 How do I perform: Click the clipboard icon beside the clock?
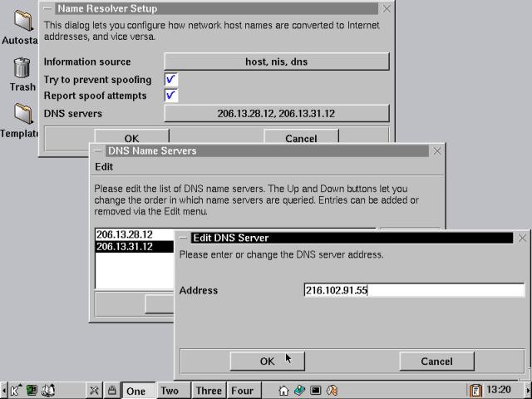click(x=475, y=390)
